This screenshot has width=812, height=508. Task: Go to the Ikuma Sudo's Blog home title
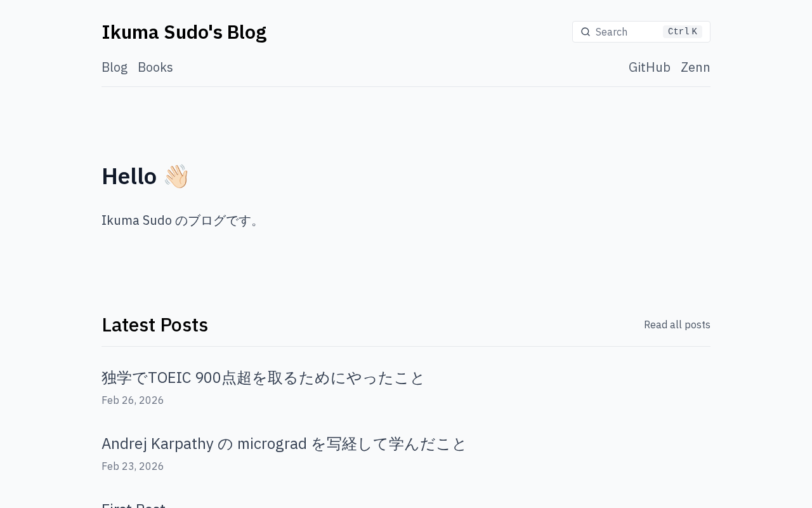click(x=184, y=32)
